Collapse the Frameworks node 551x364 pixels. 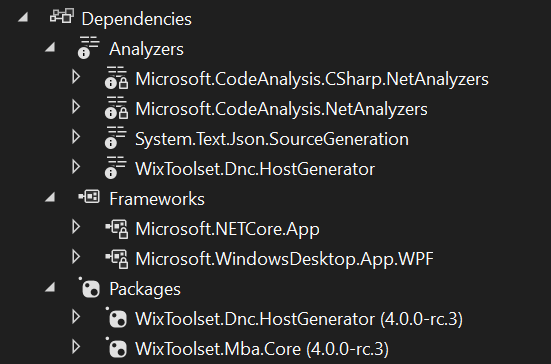point(50,197)
